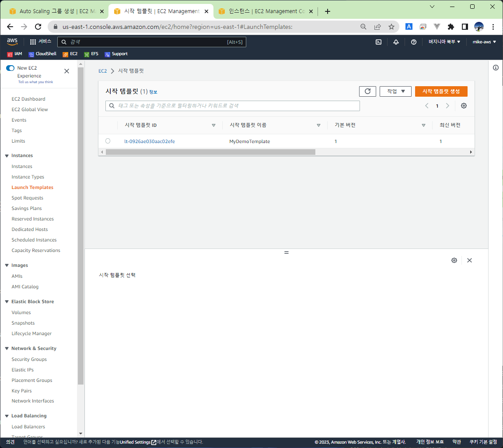The width and height of the screenshot is (503, 448).
Task: Go to previous table page
Action: tap(426, 106)
